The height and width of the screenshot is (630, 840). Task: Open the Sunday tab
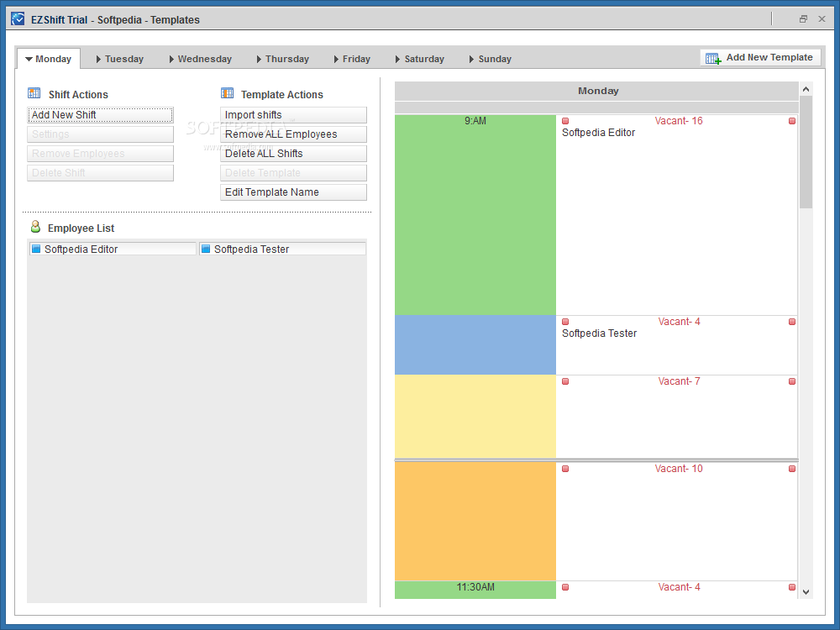point(491,59)
